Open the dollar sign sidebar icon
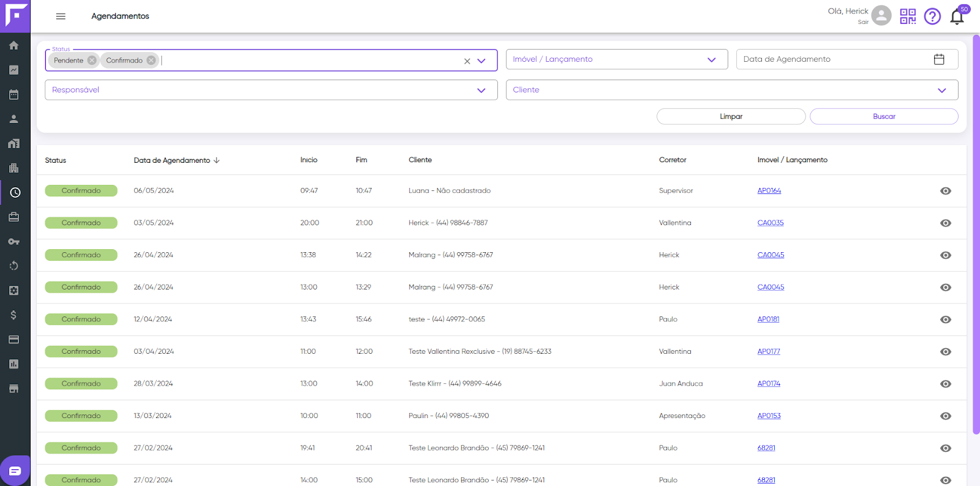The width and height of the screenshot is (980, 486). [14, 315]
